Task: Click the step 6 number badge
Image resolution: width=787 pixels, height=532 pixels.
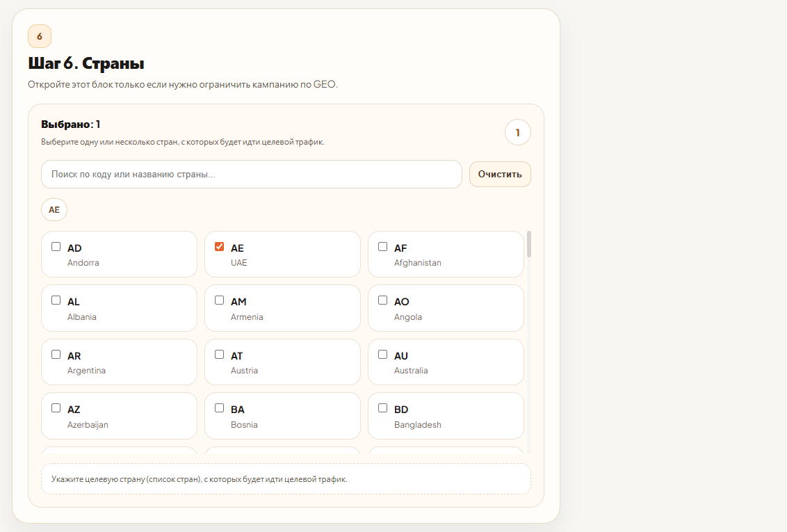Action: pos(40,36)
